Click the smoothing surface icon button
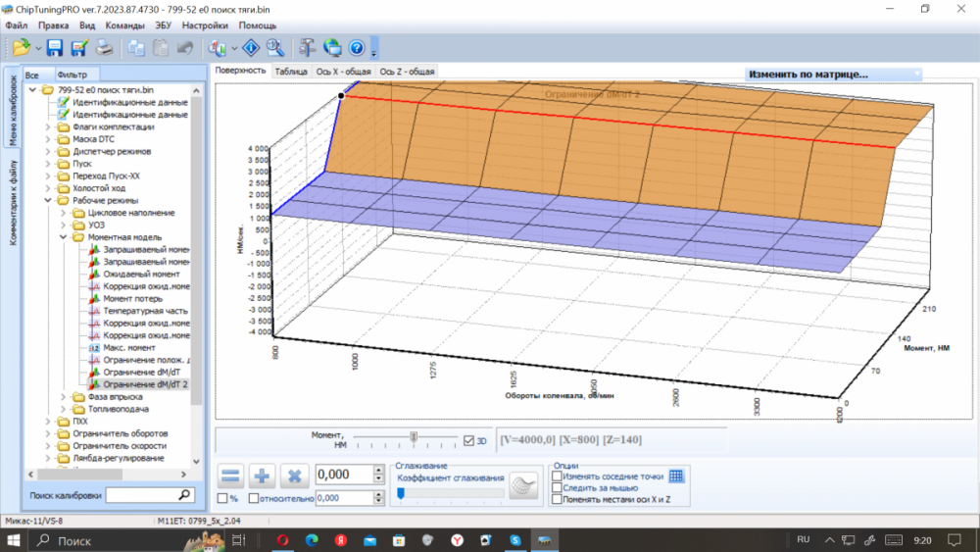980x552 pixels. (525, 487)
